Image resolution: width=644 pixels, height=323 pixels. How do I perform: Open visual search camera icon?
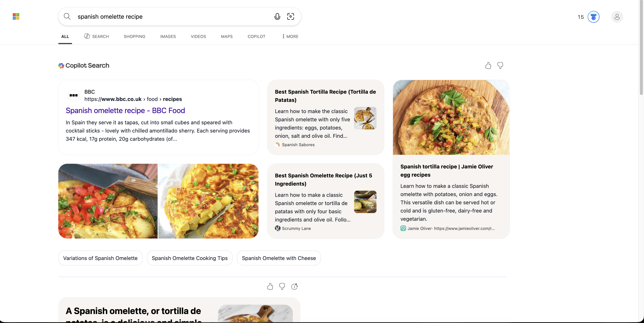(290, 16)
